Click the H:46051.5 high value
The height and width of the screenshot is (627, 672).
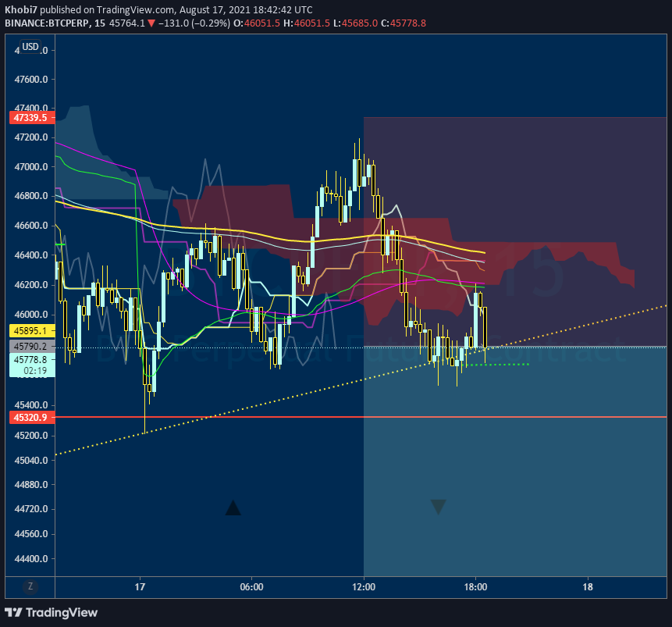(307, 23)
